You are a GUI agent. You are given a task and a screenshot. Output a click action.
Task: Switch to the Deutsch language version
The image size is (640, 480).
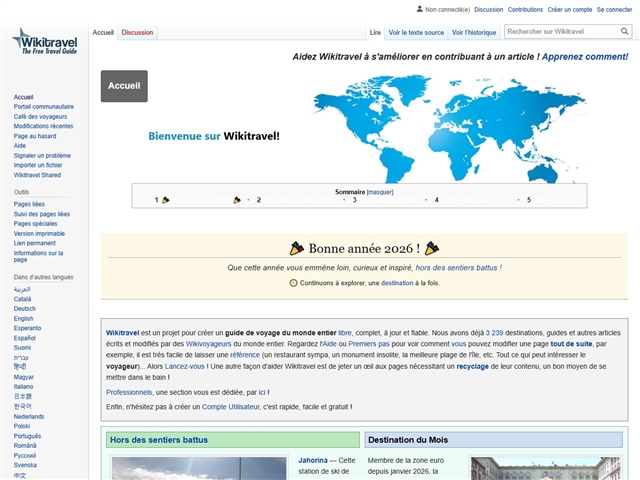coord(24,309)
